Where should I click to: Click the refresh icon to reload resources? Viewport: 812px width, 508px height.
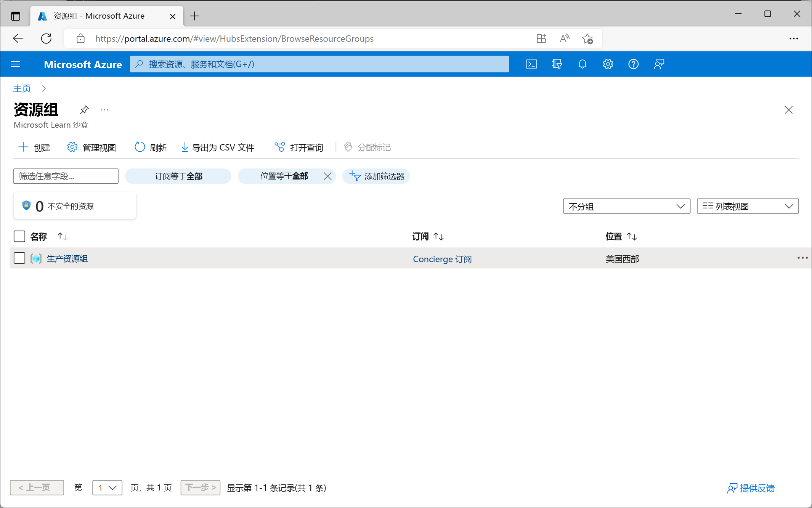pyautogui.click(x=139, y=147)
